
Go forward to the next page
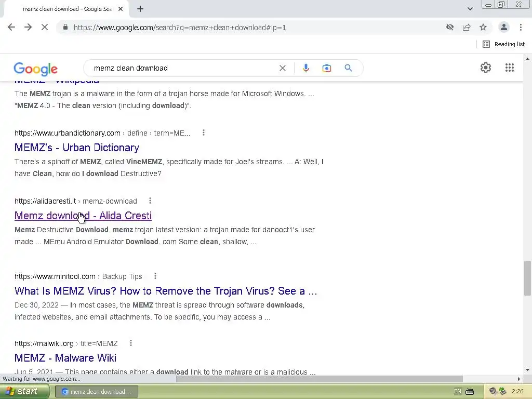point(28,27)
